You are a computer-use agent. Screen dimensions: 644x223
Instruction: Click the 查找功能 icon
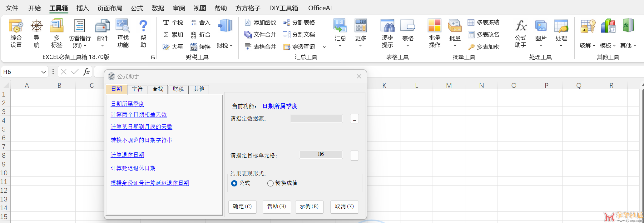click(x=123, y=33)
